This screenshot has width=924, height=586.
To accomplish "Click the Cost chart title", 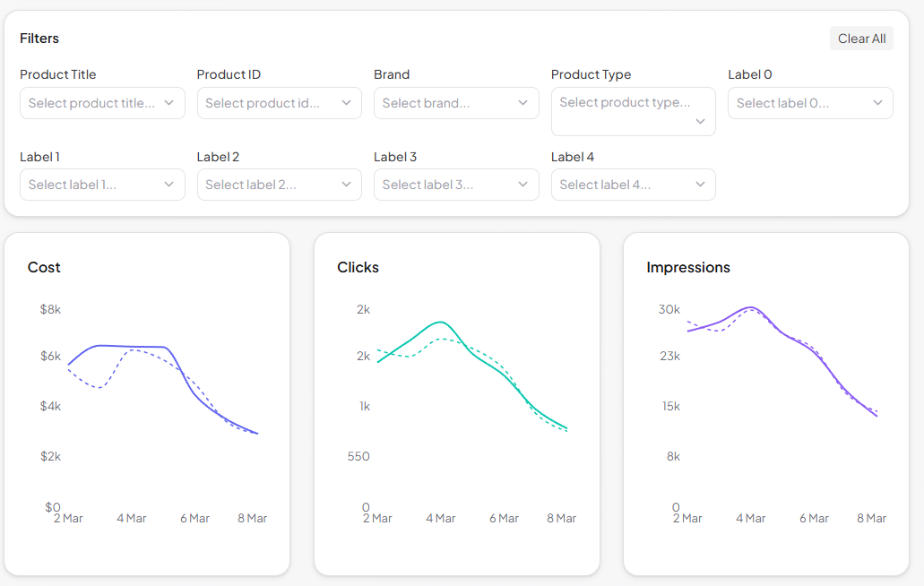I will (x=44, y=266).
